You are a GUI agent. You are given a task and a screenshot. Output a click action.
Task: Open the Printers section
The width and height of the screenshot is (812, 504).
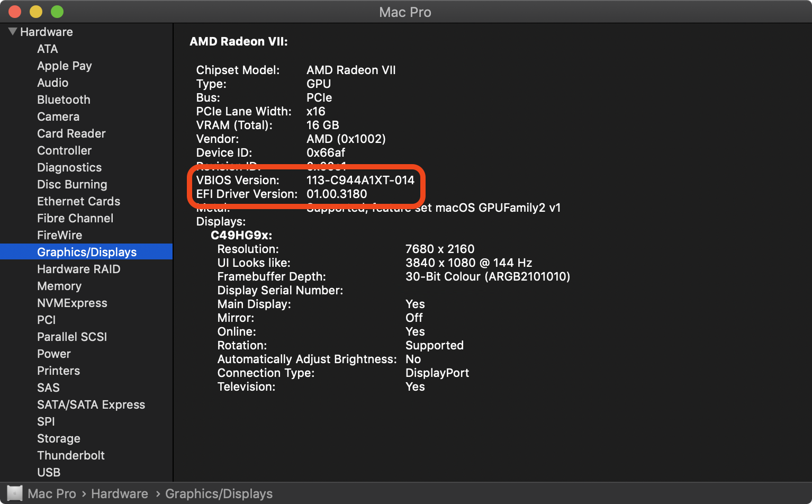pyautogui.click(x=59, y=371)
